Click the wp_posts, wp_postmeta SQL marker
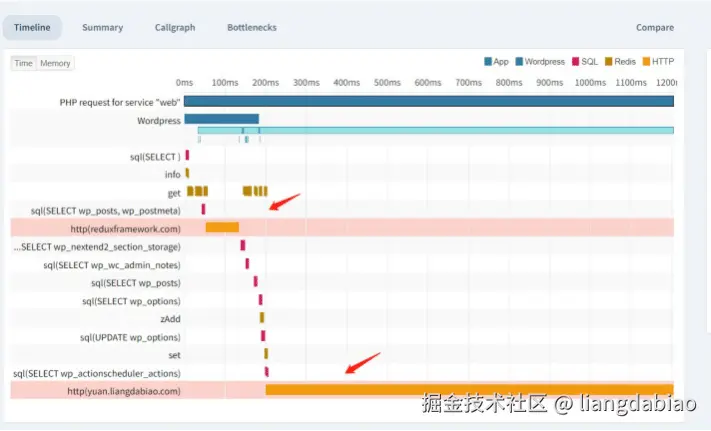The height and width of the screenshot is (431, 711). [x=203, y=209]
